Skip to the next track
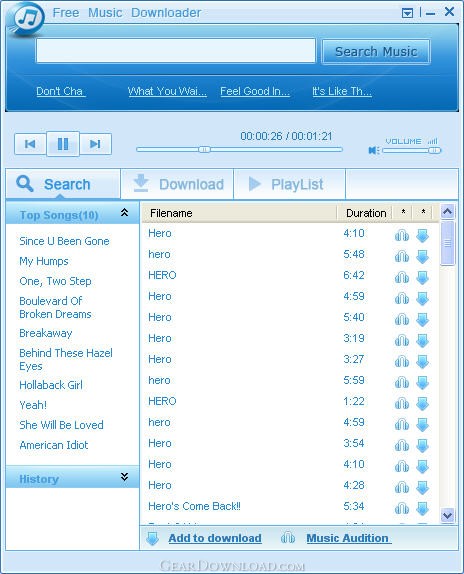Viewport: 464px width, 574px height. coord(96,144)
